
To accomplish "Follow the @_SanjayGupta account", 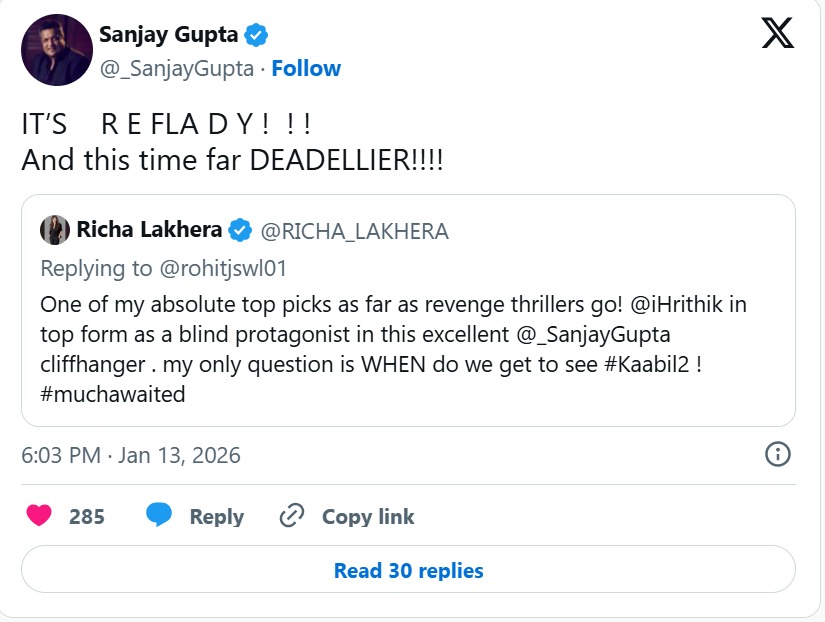I will [x=306, y=68].
